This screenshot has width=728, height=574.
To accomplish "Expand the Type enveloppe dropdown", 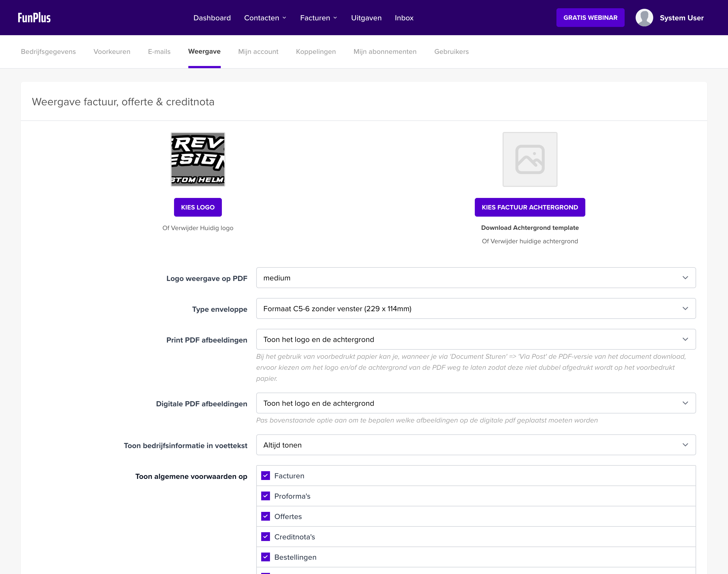I will (x=476, y=308).
